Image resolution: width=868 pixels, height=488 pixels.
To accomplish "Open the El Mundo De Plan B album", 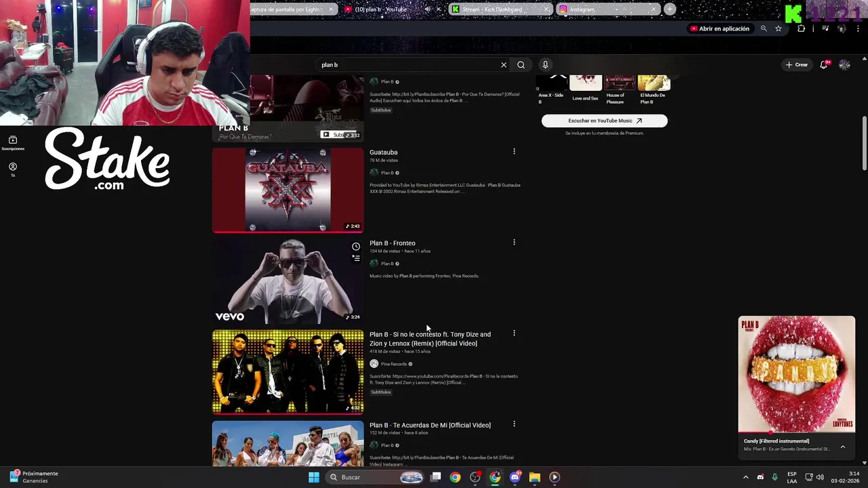I will click(654, 89).
